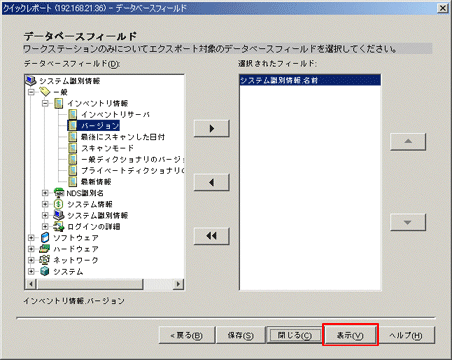452x360 pixels.
Task: Click the 最後にスキャンした日付 field icon
Action: pyautogui.click(x=73, y=137)
